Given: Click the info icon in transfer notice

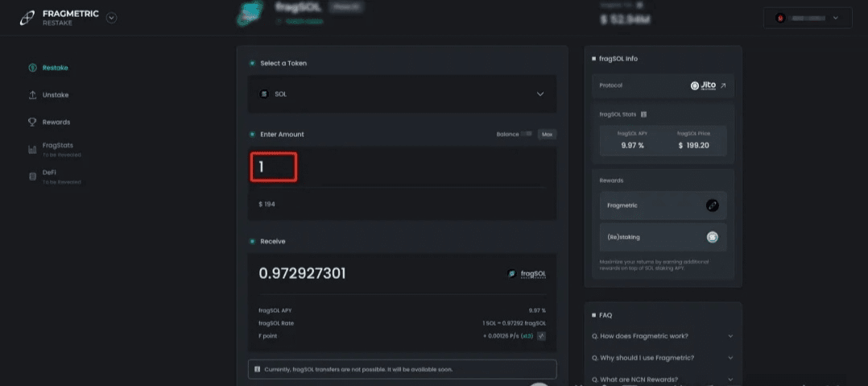Looking at the screenshot, I should point(257,369).
